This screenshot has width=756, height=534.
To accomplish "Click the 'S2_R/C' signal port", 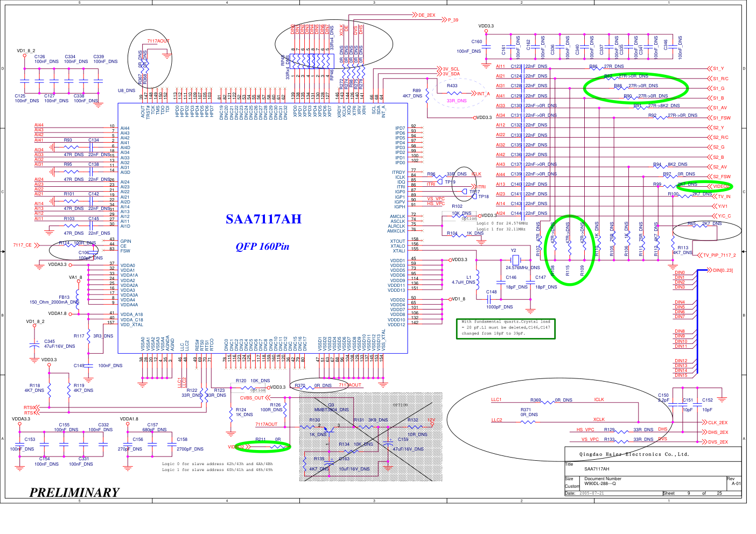I will [720, 137].
